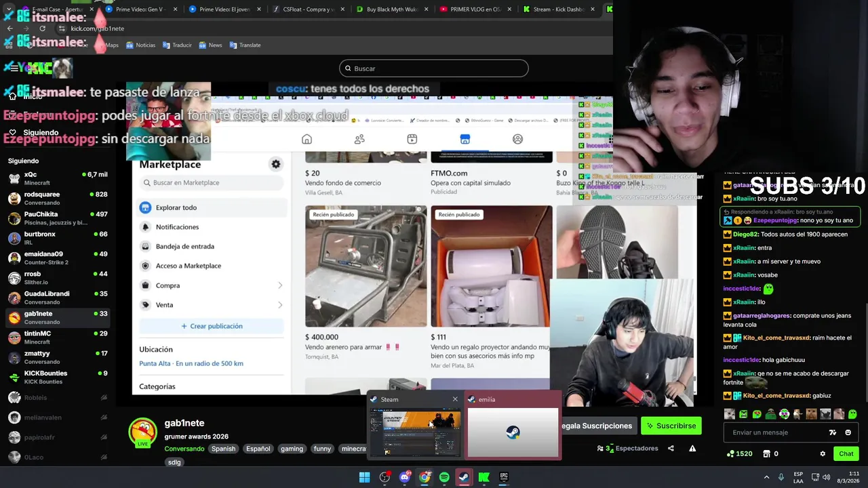
Task: Close the Steam window preview
Action: pos(455,399)
